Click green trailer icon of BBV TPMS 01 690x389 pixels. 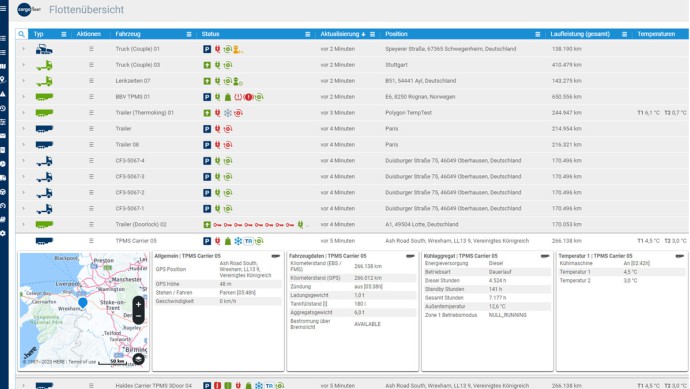44,97
